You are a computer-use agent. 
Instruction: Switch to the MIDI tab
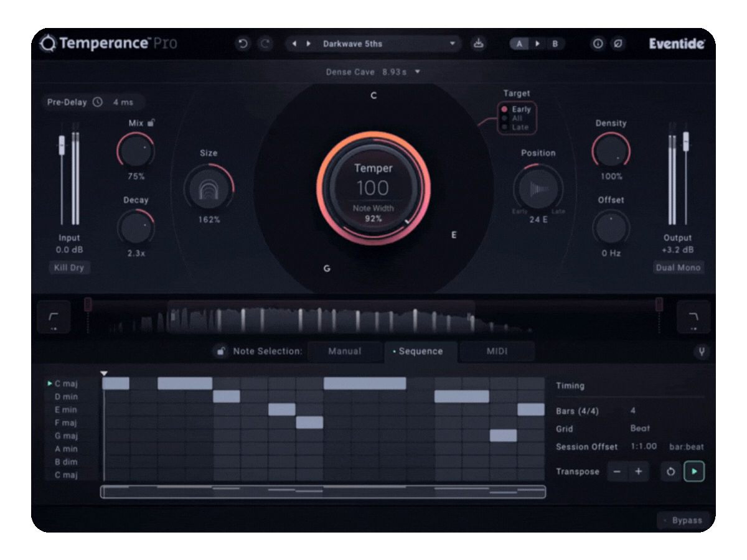496,352
